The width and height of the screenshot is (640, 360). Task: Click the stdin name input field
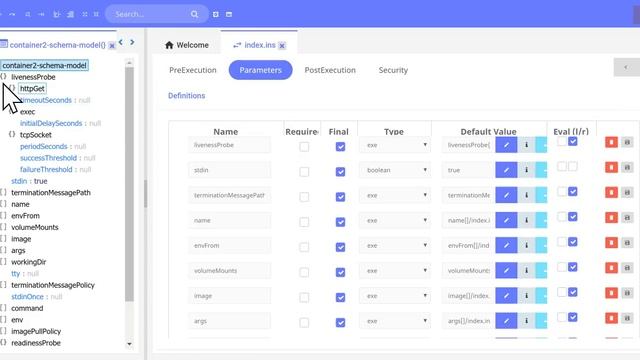[229, 170]
